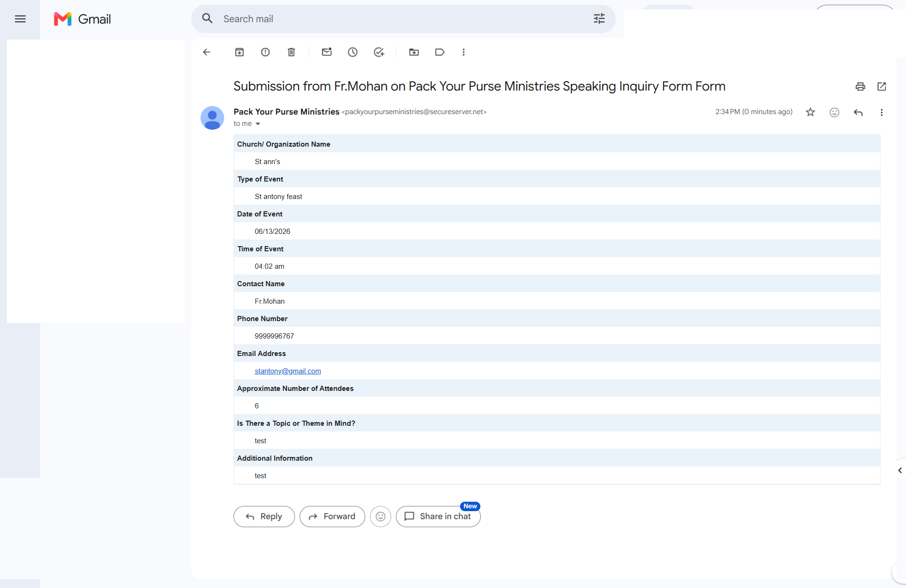Click the Gmail logo

point(83,19)
